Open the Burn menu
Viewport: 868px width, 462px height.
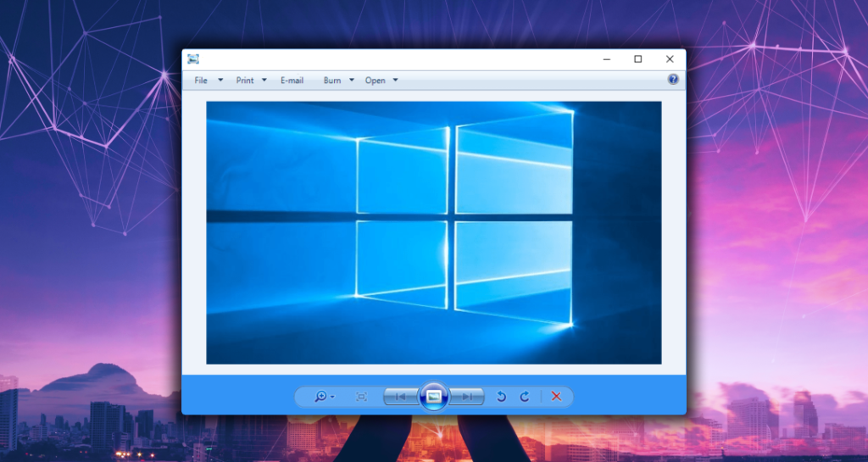(332, 81)
